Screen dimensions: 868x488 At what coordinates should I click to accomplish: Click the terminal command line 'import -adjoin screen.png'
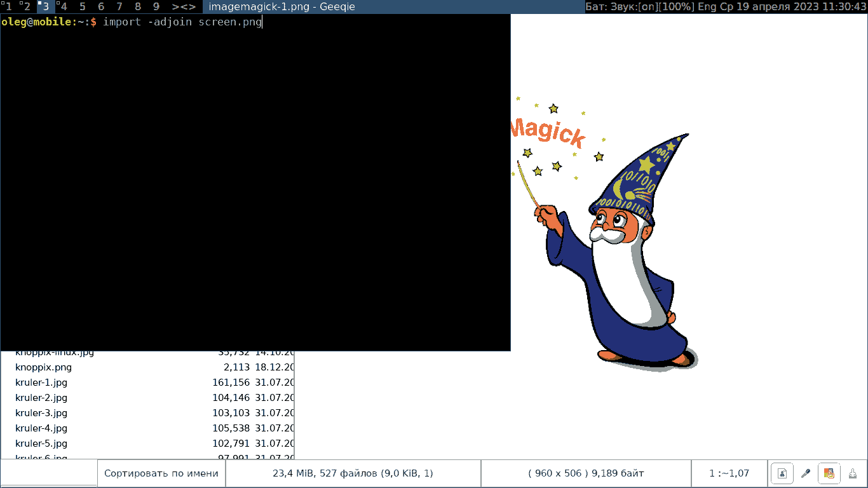(182, 22)
